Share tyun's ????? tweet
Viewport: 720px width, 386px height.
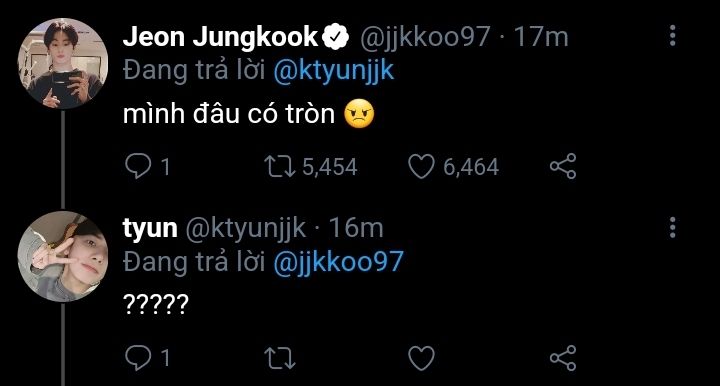562,358
